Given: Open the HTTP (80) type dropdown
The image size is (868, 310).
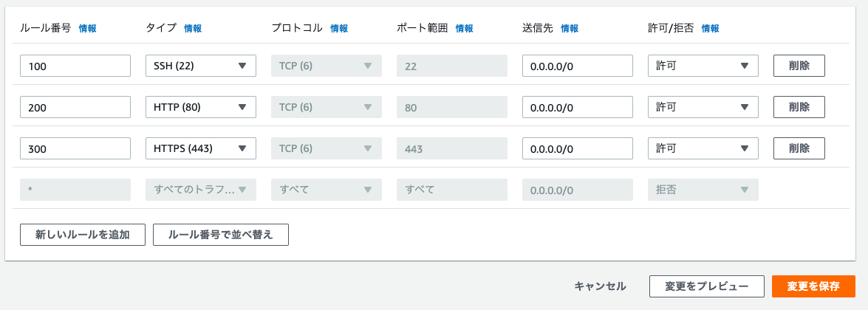Looking at the screenshot, I should (x=201, y=107).
